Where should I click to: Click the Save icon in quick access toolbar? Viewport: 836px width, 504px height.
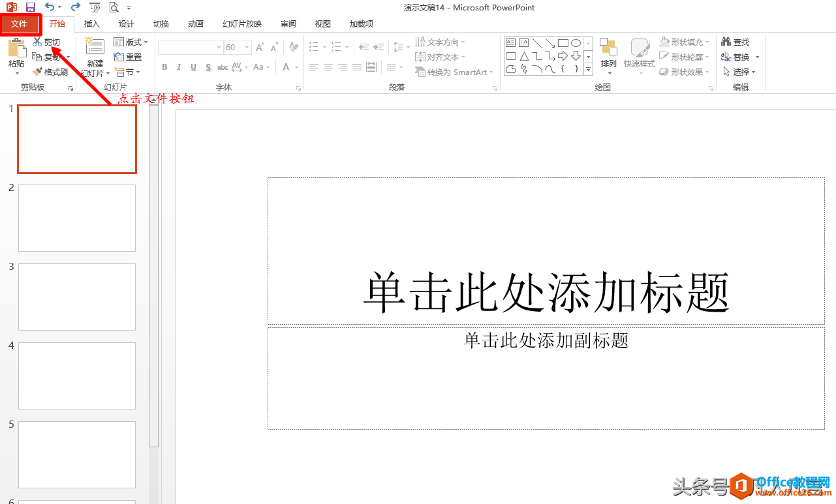[x=30, y=7]
